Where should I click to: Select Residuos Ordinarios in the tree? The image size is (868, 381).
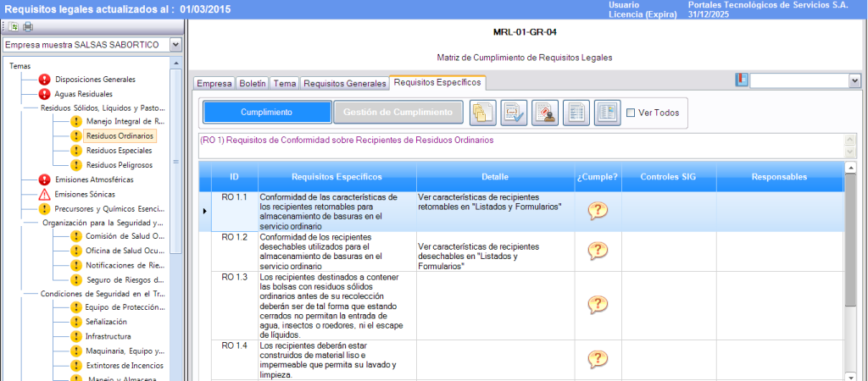pyautogui.click(x=120, y=135)
